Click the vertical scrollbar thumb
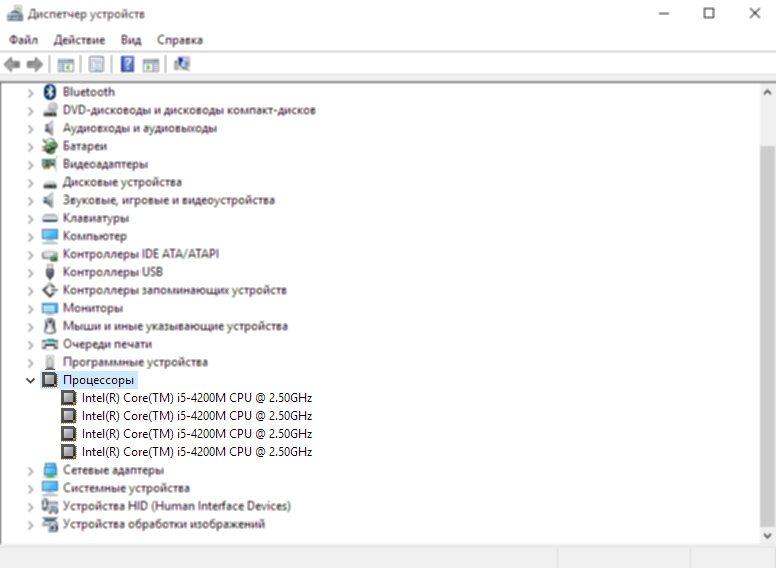The width and height of the screenshot is (776, 568). tap(767, 336)
